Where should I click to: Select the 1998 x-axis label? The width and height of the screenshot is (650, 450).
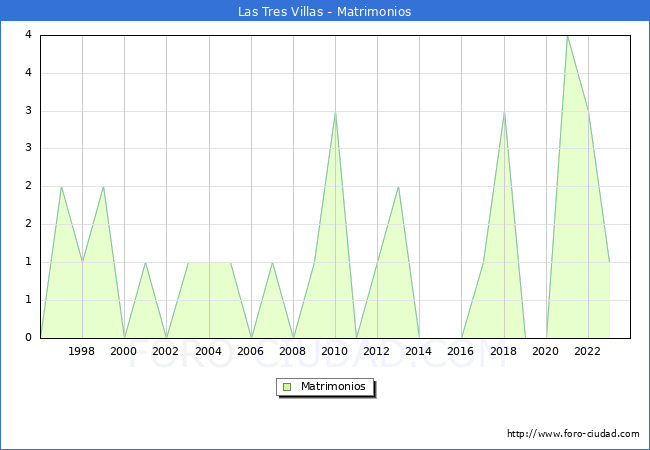pyautogui.click(x=82, y=351)
